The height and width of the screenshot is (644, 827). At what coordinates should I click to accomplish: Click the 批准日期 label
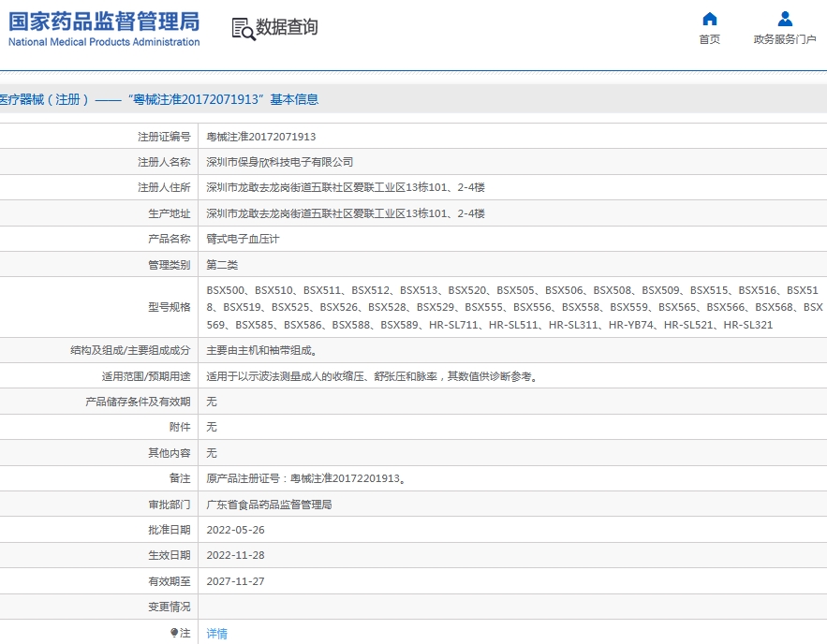pyautogui.click(x=170, y=530)
